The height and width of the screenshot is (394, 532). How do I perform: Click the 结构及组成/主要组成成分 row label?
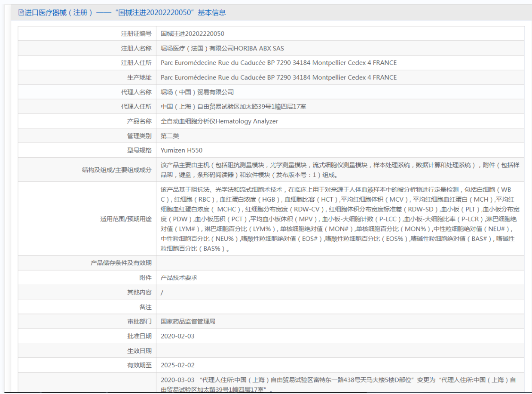(117, 170)
